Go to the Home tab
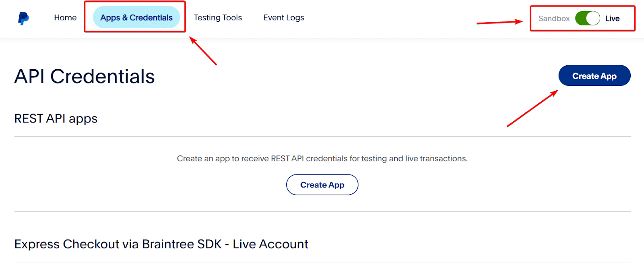The width and height of the screenshot is (644, 268). click(65, 18)
